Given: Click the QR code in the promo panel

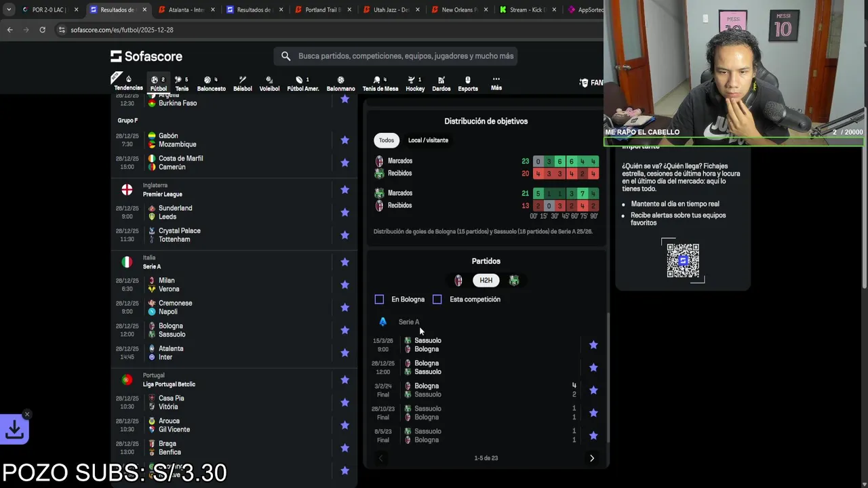Looking at the screenshot, I should tap(683, 260).
